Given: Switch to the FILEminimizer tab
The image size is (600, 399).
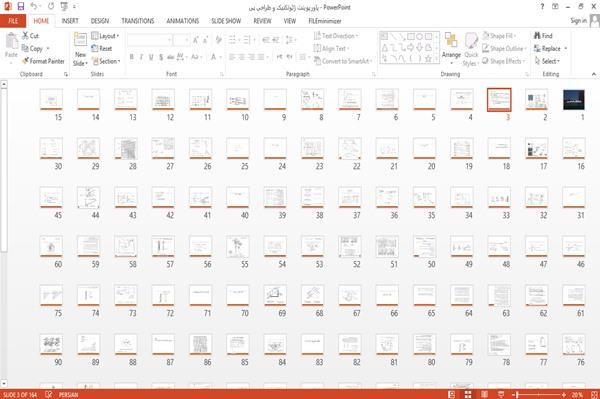Looking at the screenshot, I should point(324,21).
